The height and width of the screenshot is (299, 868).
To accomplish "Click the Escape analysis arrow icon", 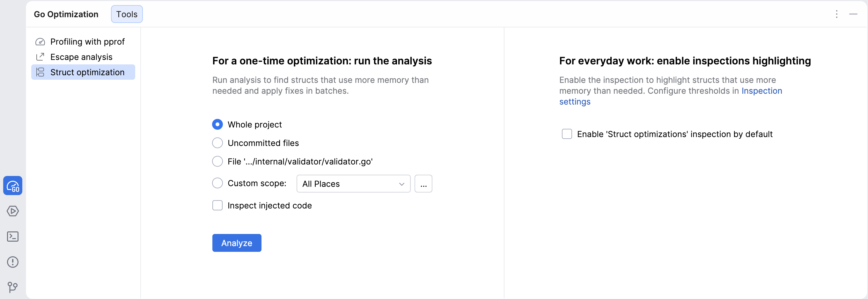I will tap(40, 57).
